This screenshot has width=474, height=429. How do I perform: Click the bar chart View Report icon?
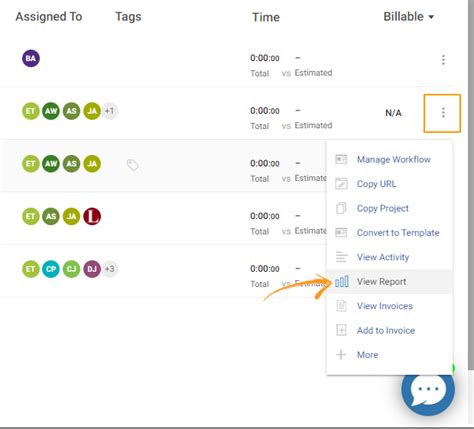click(342, 282)
